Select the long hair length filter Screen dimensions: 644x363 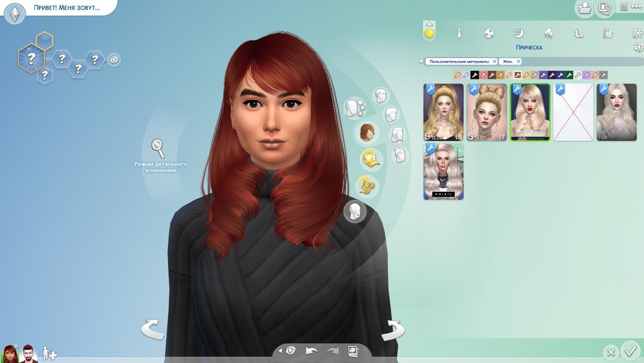398,135
